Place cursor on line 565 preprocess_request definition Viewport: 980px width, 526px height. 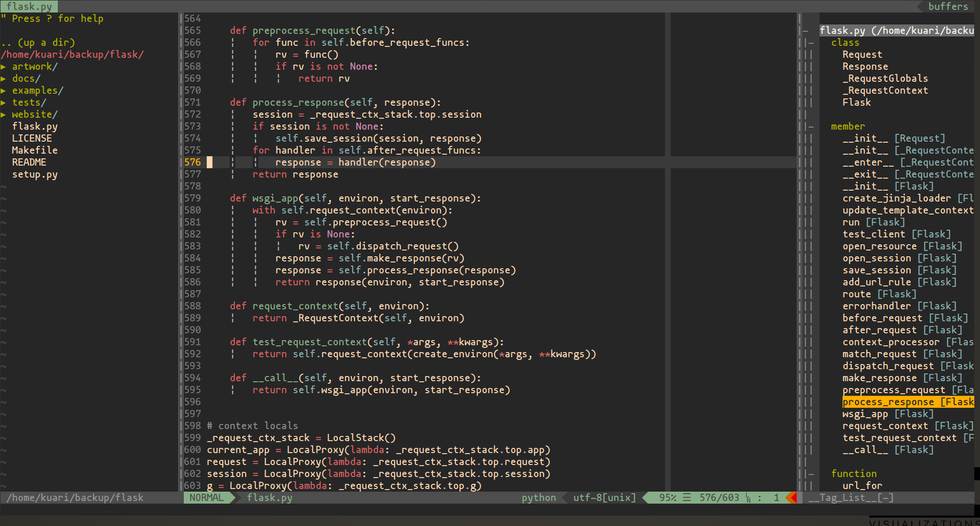(312, 31)
